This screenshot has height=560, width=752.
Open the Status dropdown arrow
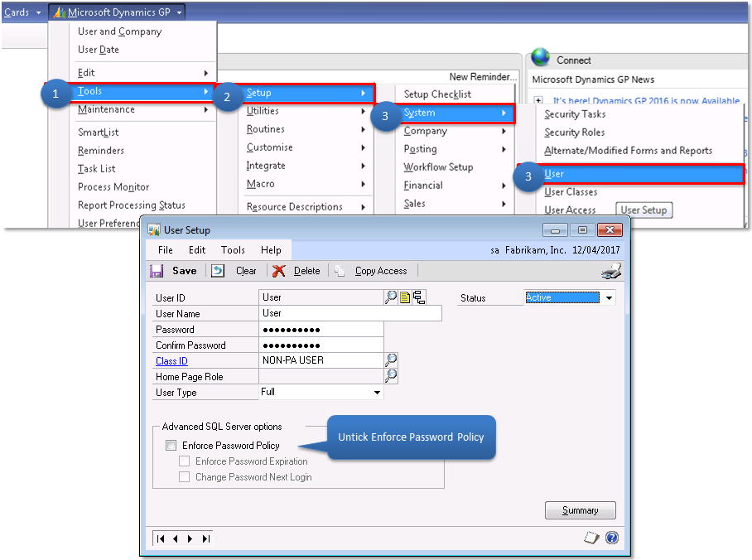coord(609,298)
